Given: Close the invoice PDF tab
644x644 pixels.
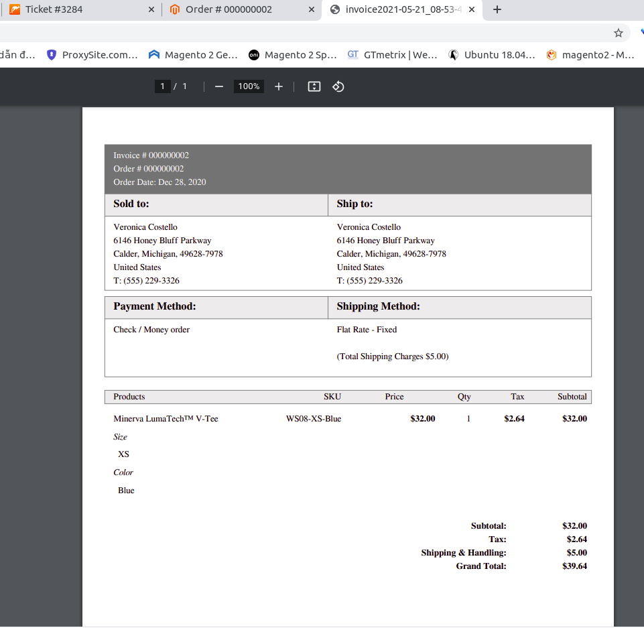Looking at the screenshot, I should pos(472,9).
